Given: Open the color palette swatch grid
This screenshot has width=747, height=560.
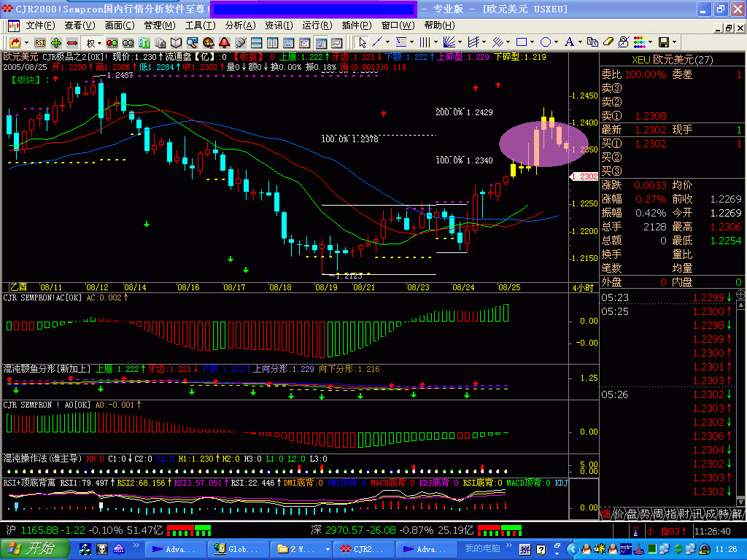Looking at the screenshot, I should (639, 43).
